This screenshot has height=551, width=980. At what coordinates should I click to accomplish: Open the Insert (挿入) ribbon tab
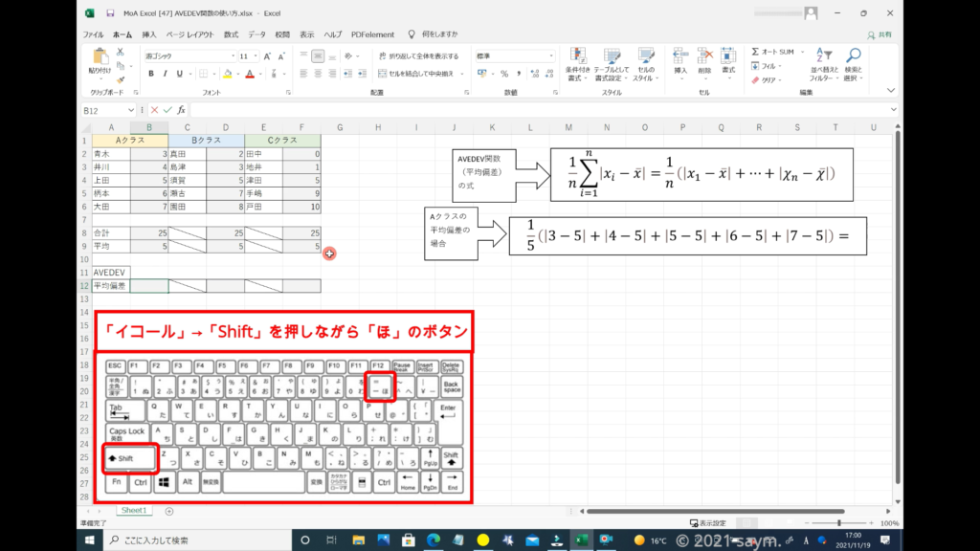tap(149, 34)
